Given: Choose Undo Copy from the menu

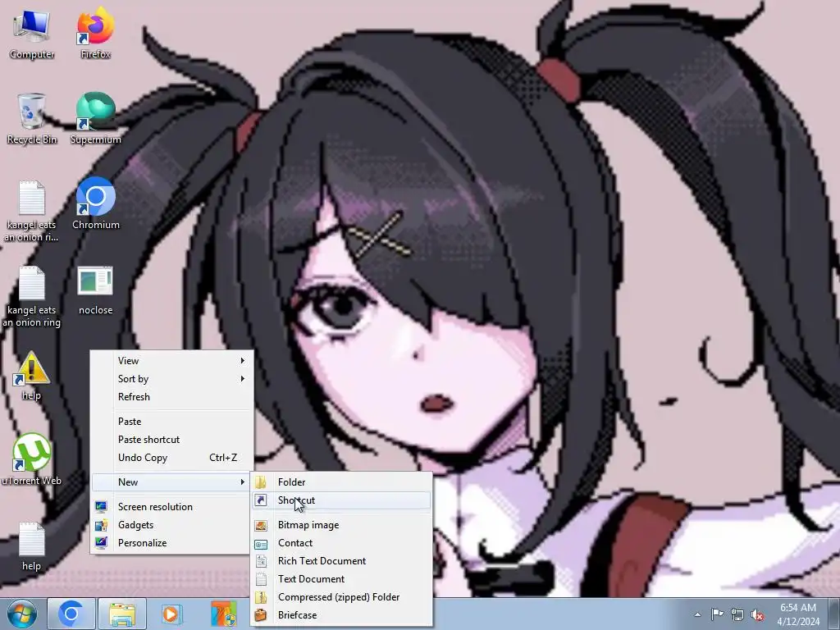Looking at the screenshot, I should click(171, 458).
